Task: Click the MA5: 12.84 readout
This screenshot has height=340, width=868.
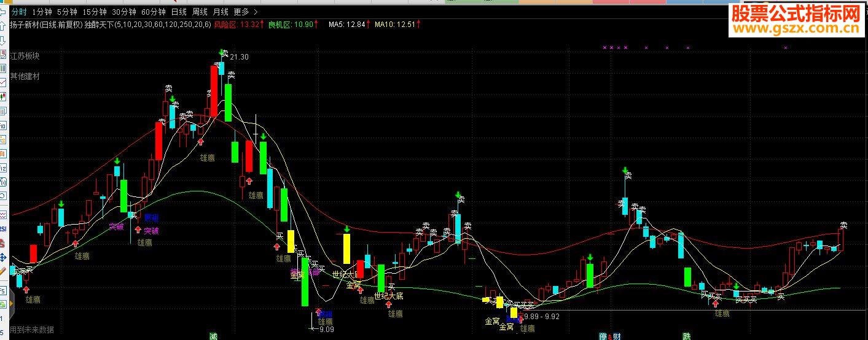Action: [350, 25]
